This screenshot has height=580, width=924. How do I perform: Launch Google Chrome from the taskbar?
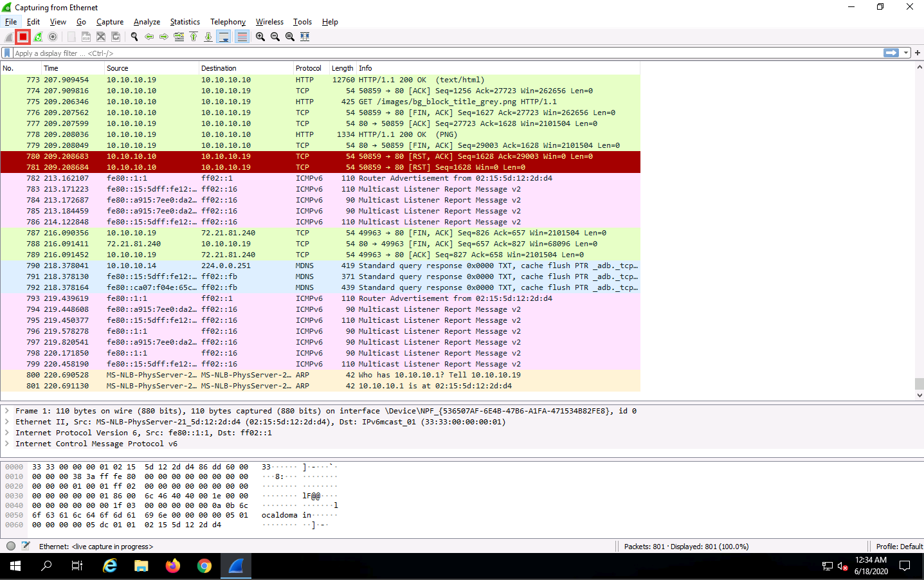tap(204, 566)
